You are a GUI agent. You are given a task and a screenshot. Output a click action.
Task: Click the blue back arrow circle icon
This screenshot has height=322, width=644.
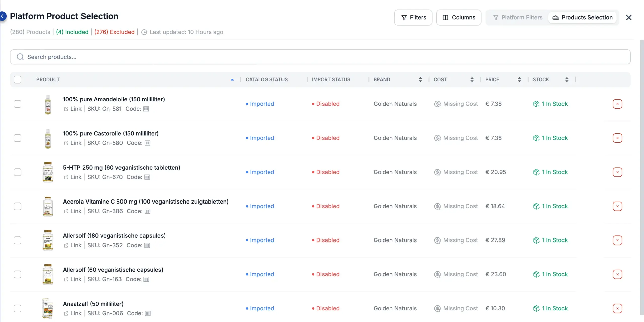pyautogui.click(x=3, y=16)
